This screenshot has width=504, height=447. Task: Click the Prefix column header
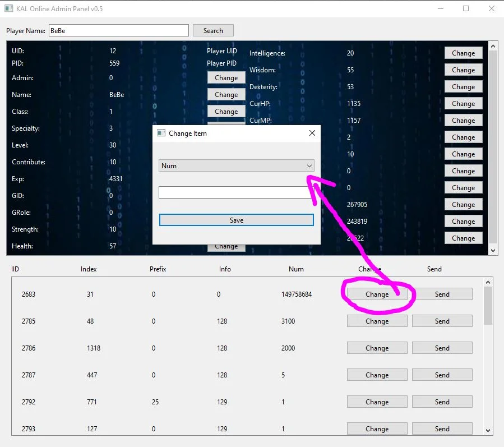coord(158,269)
